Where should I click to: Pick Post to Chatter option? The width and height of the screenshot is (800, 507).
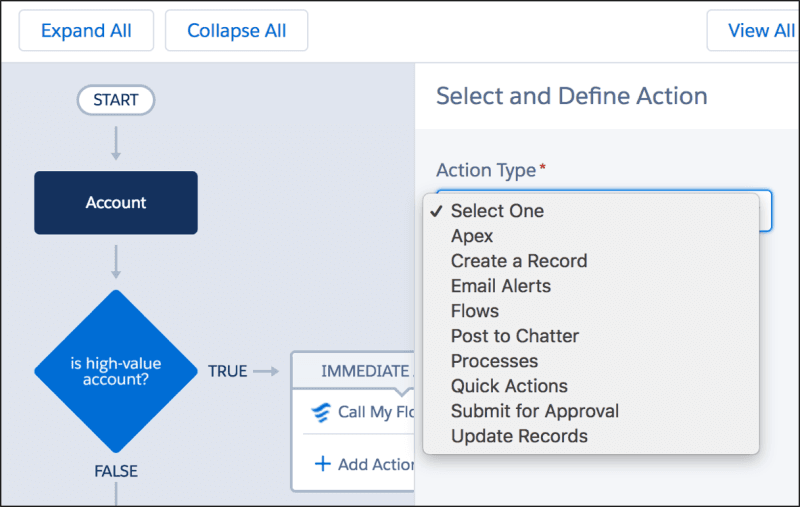[x=514, y=336]
